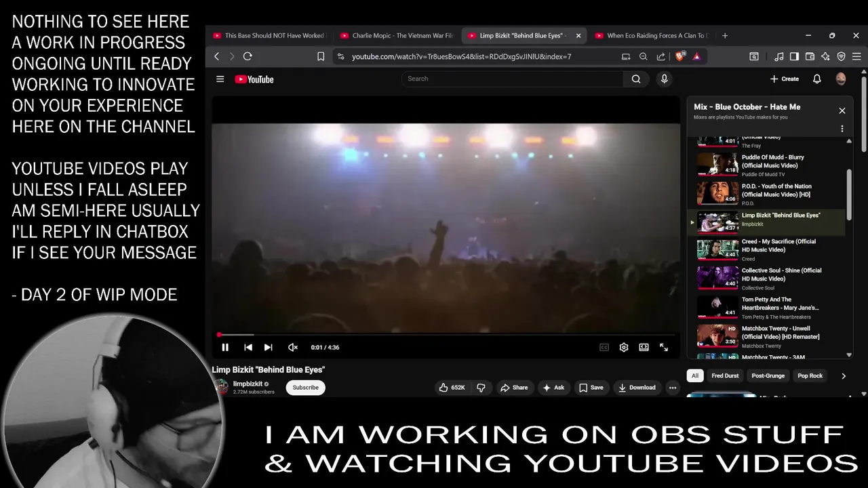Go to the YouTube home logo
This screenshot has width=868, height=488.
[254, 79]
